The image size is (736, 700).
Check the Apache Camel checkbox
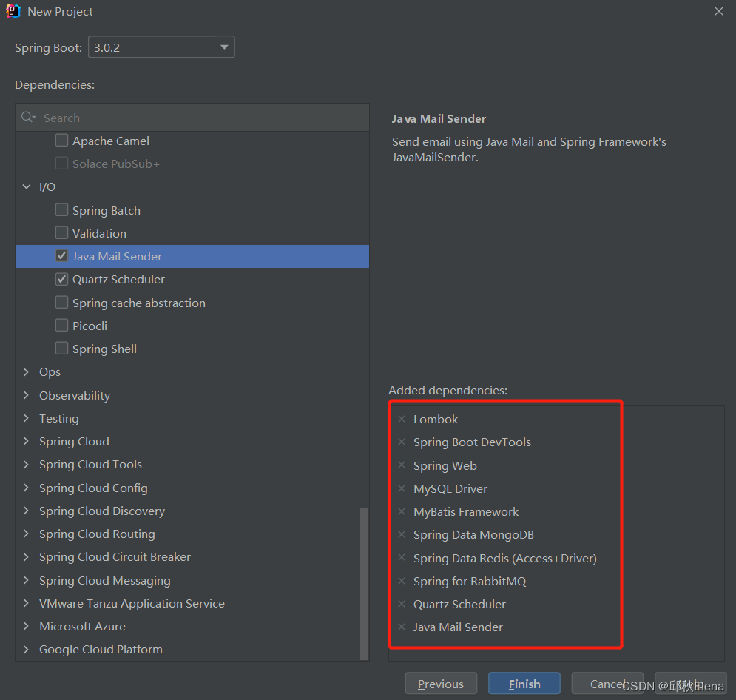click(61, 141)
